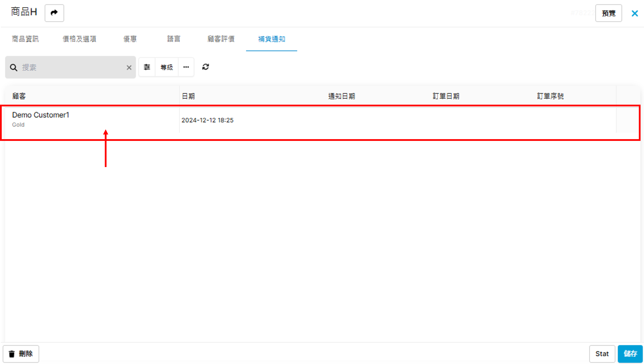
Task: Click the 預覽 preview button
Action: point(608,13)
